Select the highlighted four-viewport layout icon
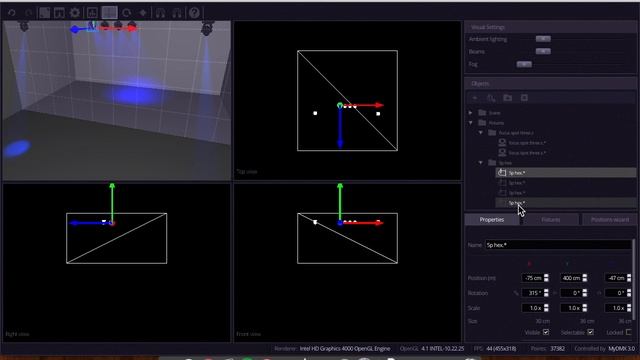Screen dimensions: 640x360 point(109,13)
